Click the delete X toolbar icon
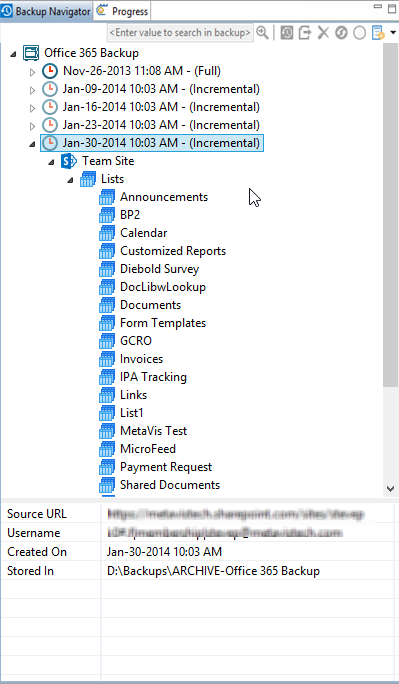Screen dimensions: 399x684 [x=323, y=33]
